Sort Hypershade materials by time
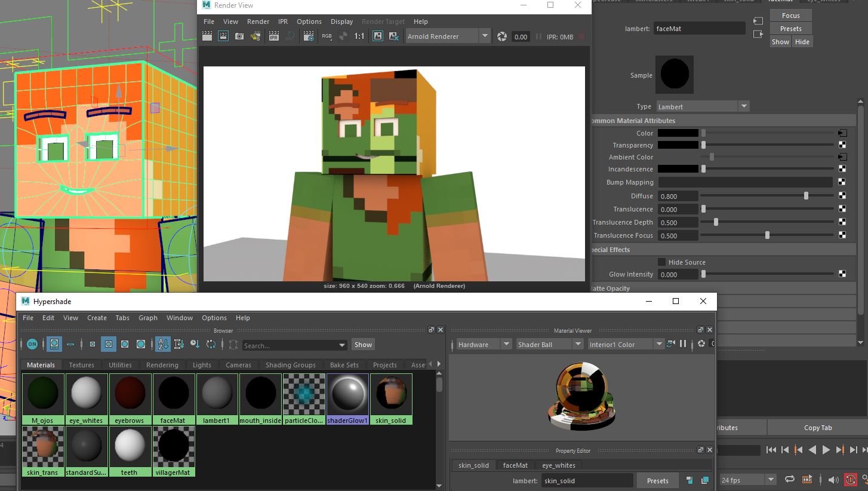Screen dimensions: 868x491 coord(195,344)
